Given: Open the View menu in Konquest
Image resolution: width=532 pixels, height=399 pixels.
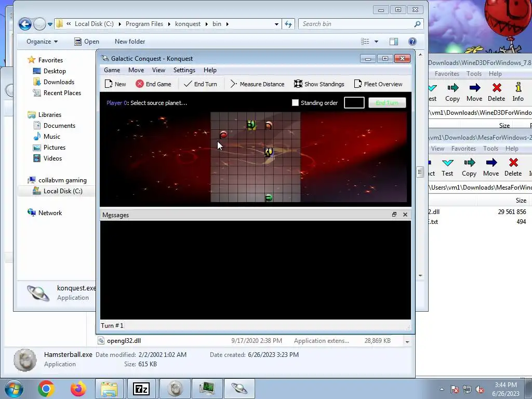Looking at the screenshot, I should point(158,70).
